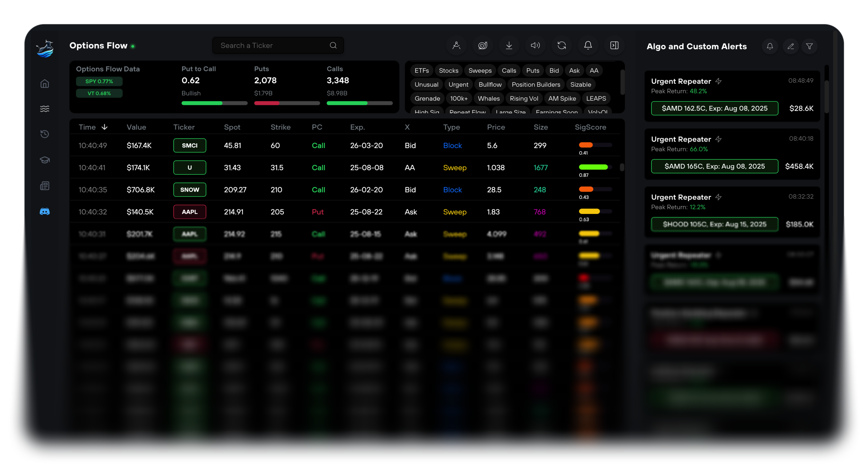Toggle the ETFs filter chip

tap(422, 71)
